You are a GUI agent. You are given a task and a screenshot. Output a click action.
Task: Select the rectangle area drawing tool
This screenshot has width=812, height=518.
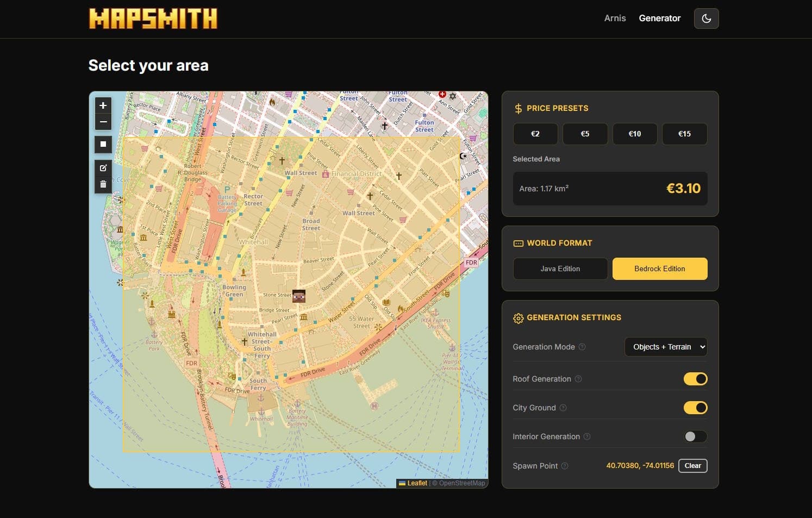coord(103,144)
